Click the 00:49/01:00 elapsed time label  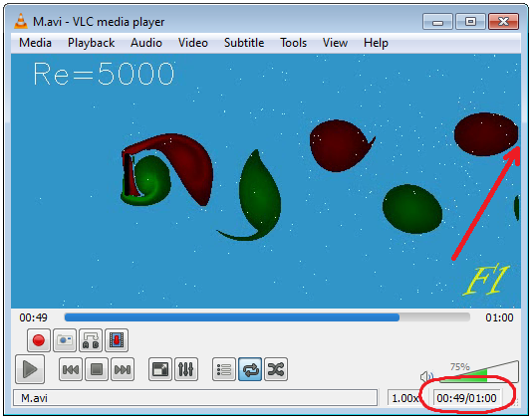(x=466, y=398)
